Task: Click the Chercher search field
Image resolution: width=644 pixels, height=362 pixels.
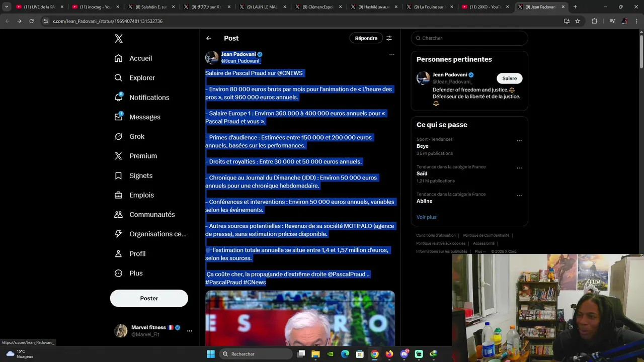Action: pyautogui.click(x=469, y=38)
